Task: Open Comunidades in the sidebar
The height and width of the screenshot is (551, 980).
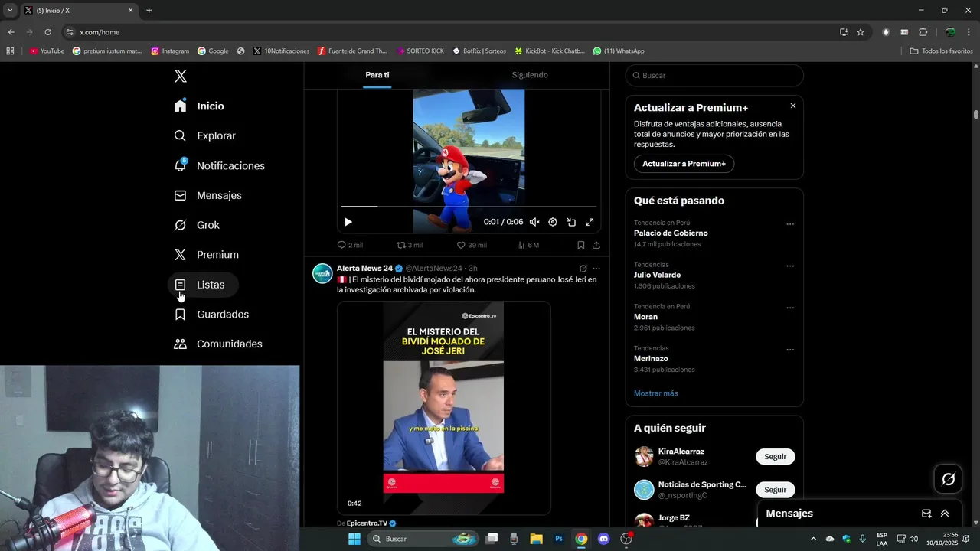Action: [x=218, y=344]
